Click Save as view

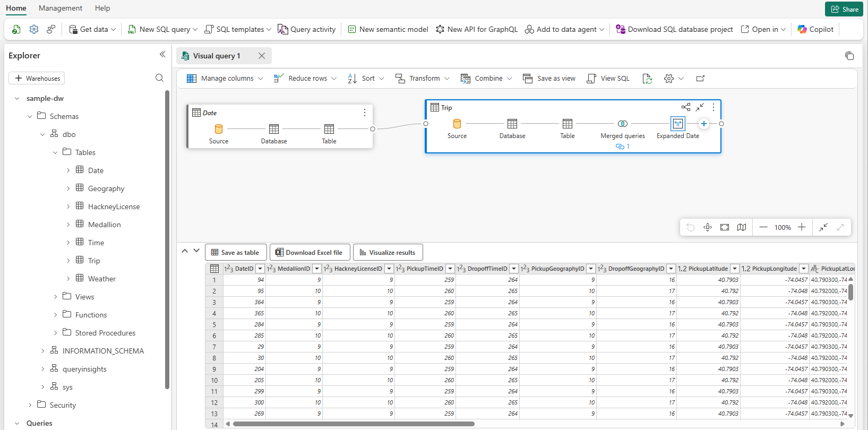[x=549, y=79]
